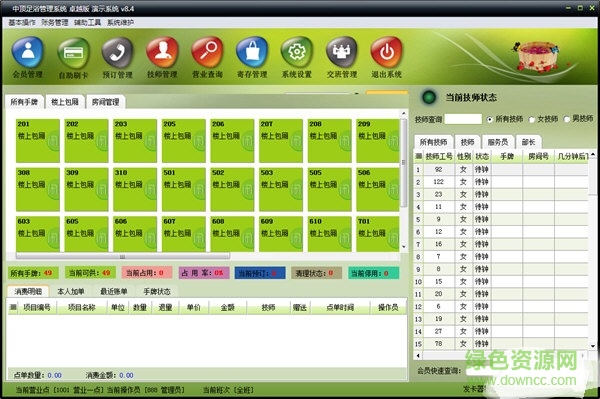Click the 所有手牌: 49 status indicator
600x399 pixels.
33,273
